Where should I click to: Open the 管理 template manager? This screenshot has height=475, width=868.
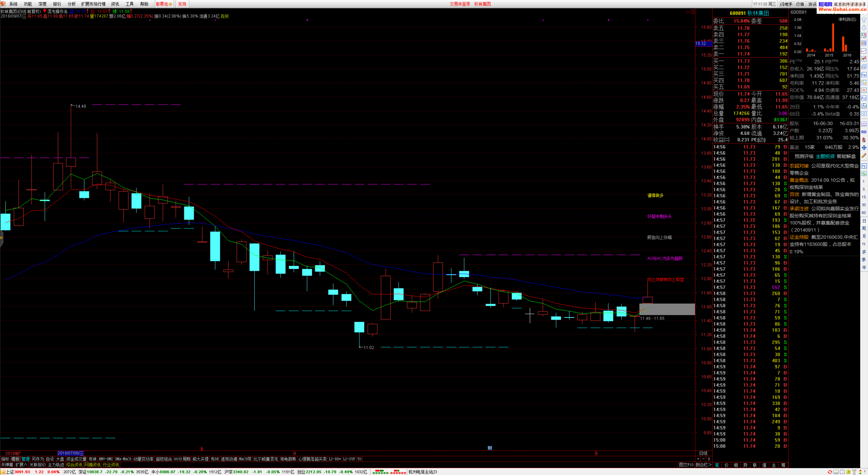(x=26, y=459)
